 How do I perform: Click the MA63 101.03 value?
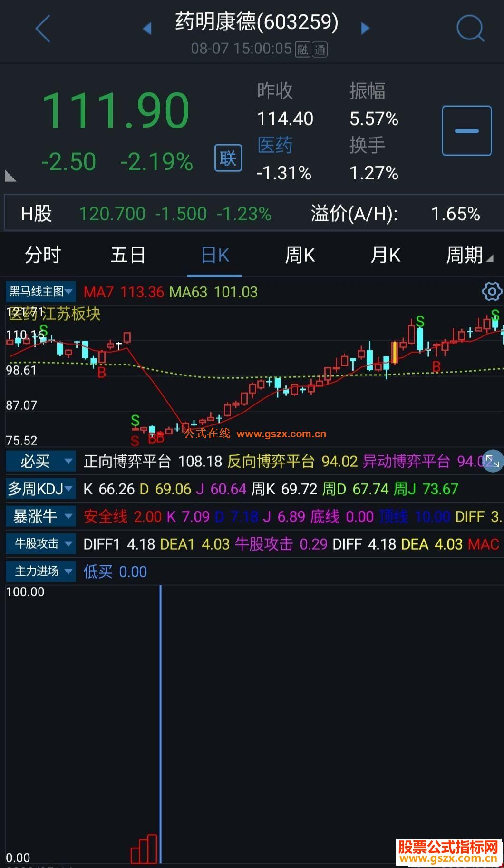[x=213, y=292]
